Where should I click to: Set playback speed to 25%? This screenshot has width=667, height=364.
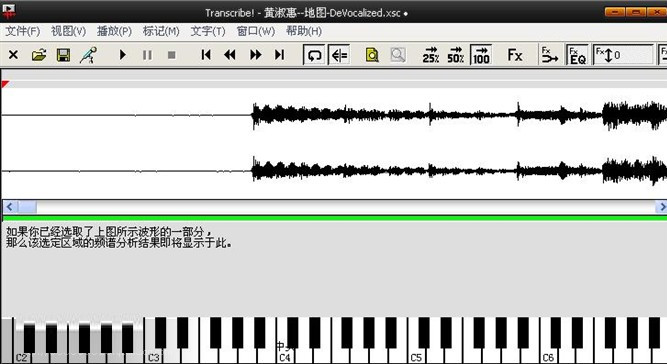tap(430, 55)
